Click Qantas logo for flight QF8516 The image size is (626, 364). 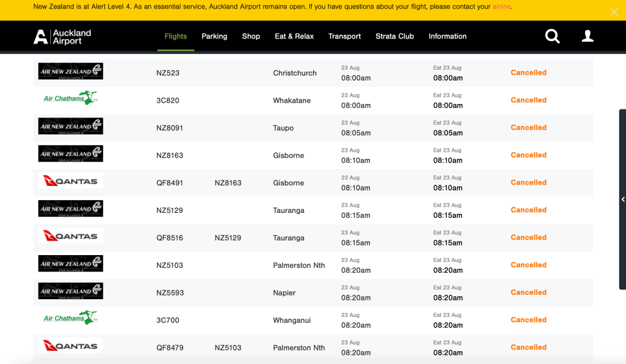70,236
